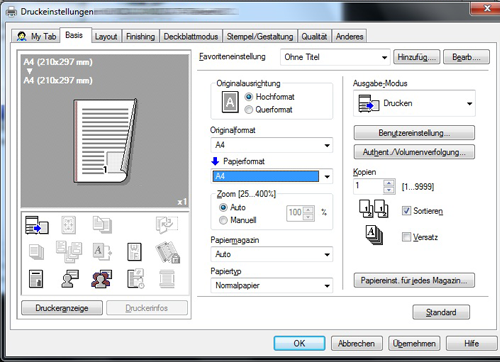Viewport: 500px width, 362px height.
Task: Enable the Versatz checkbox
Action: (x=406, y=237)
